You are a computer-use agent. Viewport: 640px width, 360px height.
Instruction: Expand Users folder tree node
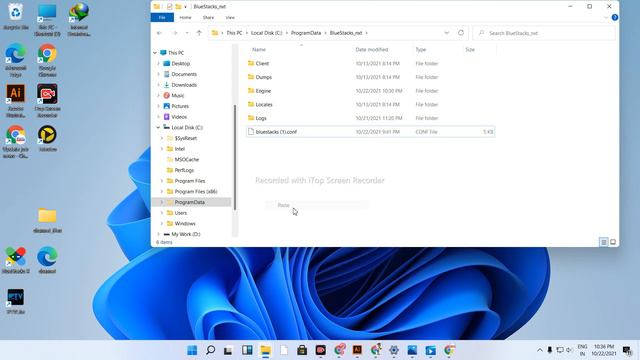(x=162, y=213)
